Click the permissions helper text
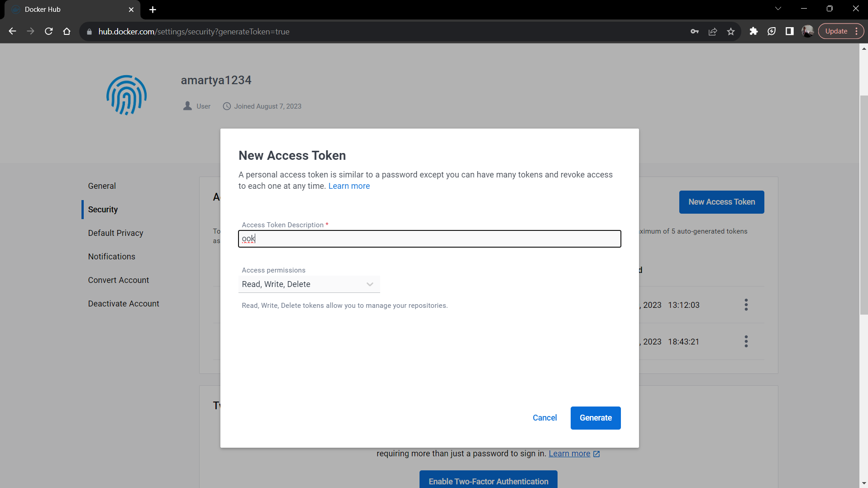This screenshot has width=868, height=488. pyautogui.click(x=344, y=306)
